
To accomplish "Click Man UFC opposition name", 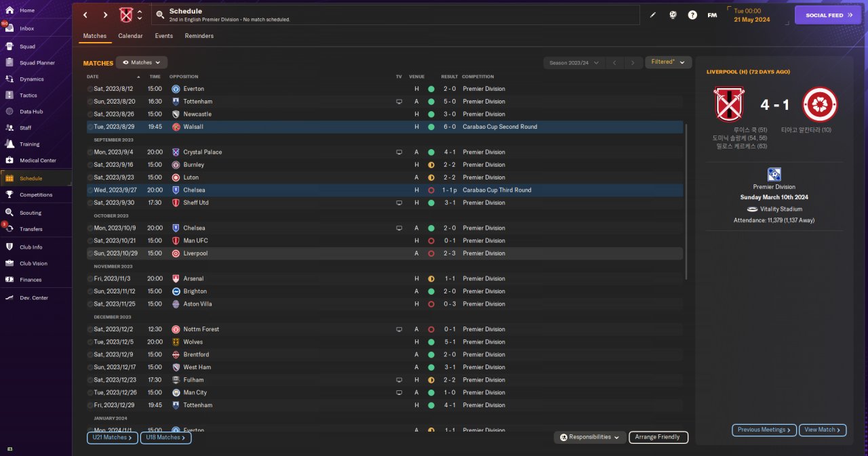I will [x=195, y=241].
